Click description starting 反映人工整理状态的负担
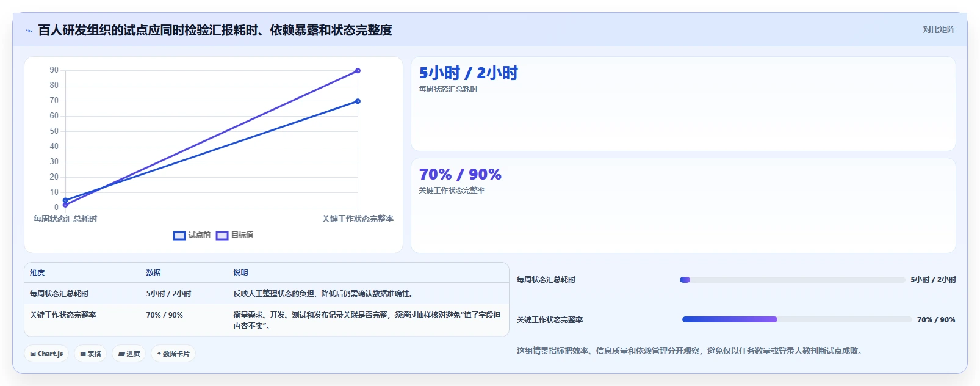The width and height of the screenshot is (980, 386). click(x=325, y=294)
